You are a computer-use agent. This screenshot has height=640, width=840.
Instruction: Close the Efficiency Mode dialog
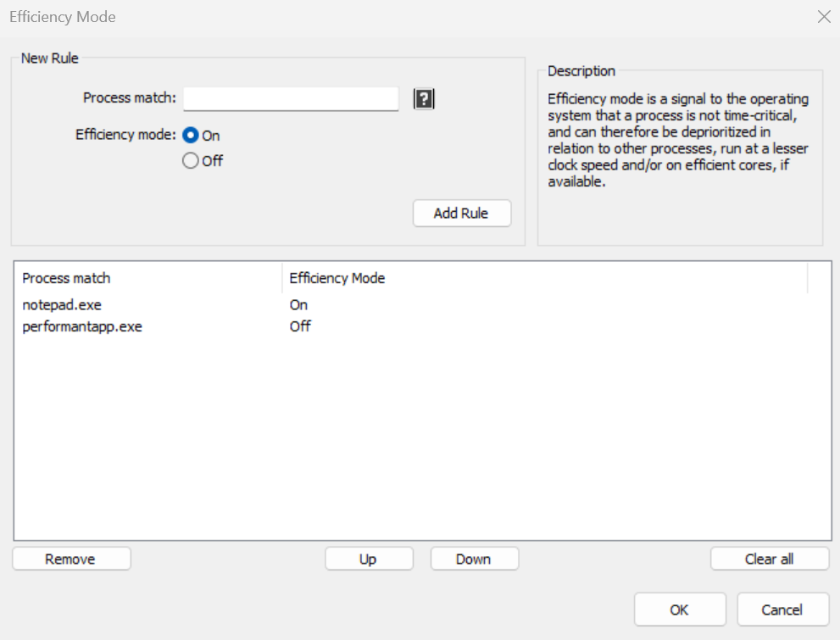tap(824, 17)
